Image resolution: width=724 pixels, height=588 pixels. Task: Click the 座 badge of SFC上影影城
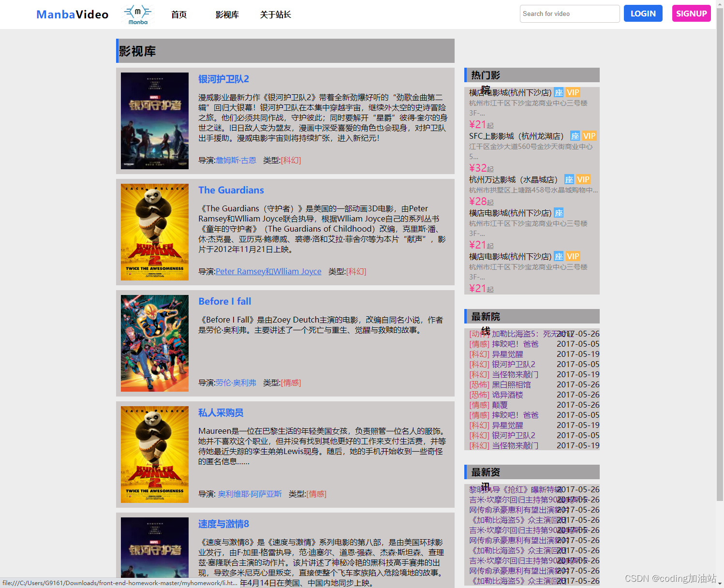(x=575, y=136)
